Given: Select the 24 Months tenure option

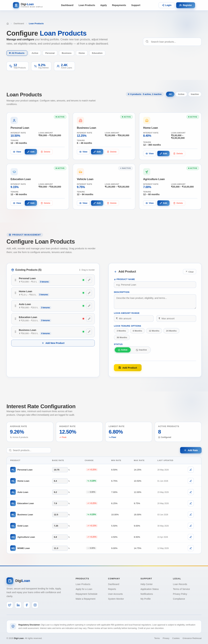Looking at the screenshot, I should point(171,331).
